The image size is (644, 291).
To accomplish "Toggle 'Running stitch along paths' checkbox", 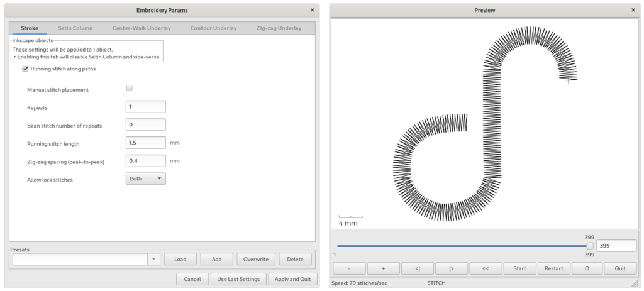I will [25, 69].
